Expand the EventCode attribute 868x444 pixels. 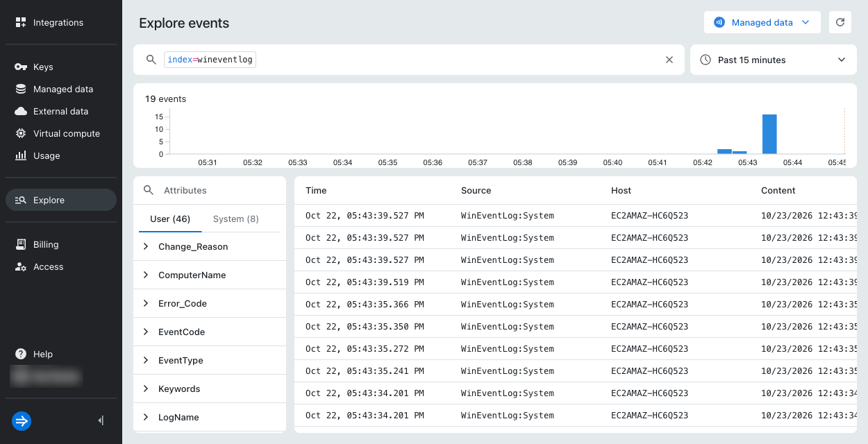146,332
